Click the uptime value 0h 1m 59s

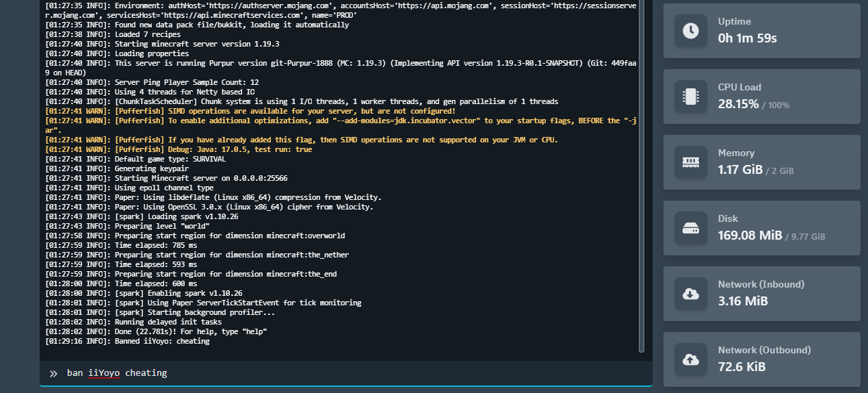coord(747,38)
